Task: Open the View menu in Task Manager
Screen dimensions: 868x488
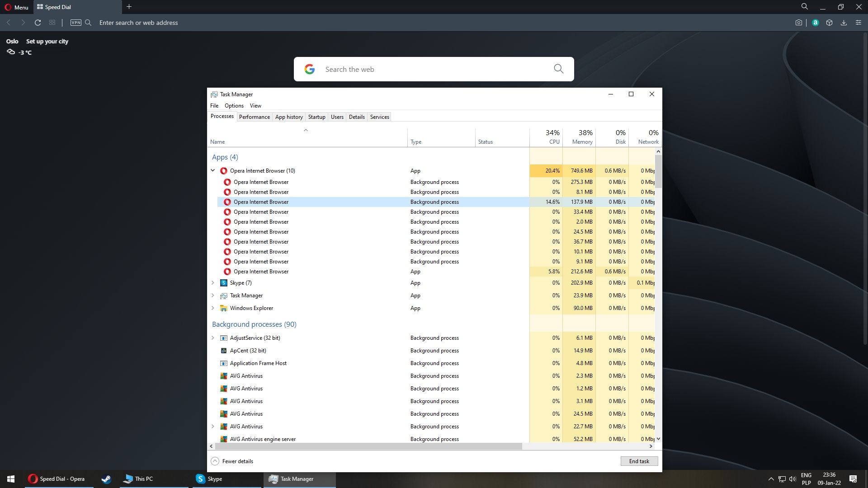Action: click(x=255, y=105)
